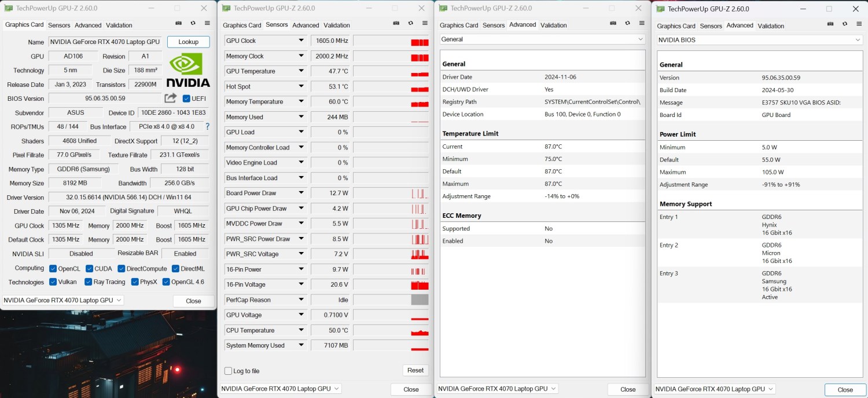Click Reset button in Sensors window
The image size is (868, 398).
pos(415,370)
